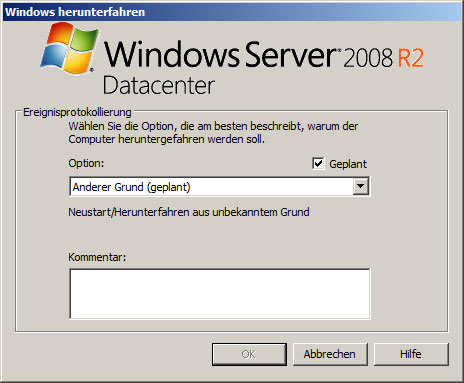Click the 'Ereignisprotokollierung' group label

pyautogui.click(x=77, y=112)
